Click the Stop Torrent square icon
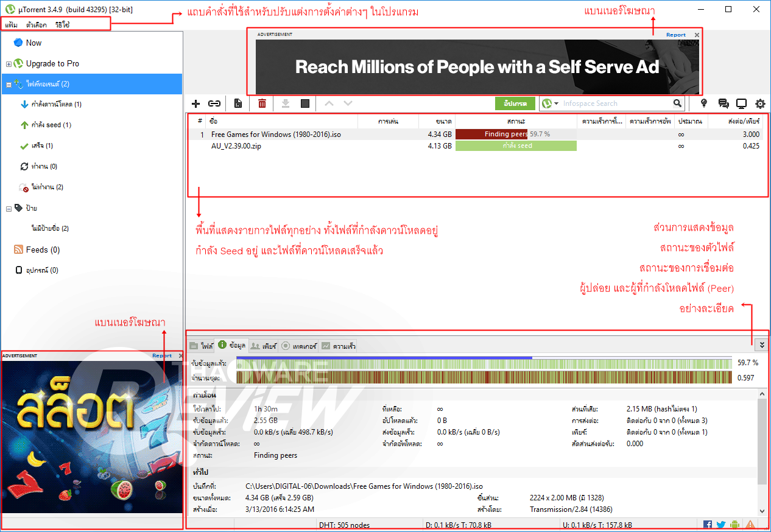The width and height of the screenshot is (771, 532). [x=305, y=103]
